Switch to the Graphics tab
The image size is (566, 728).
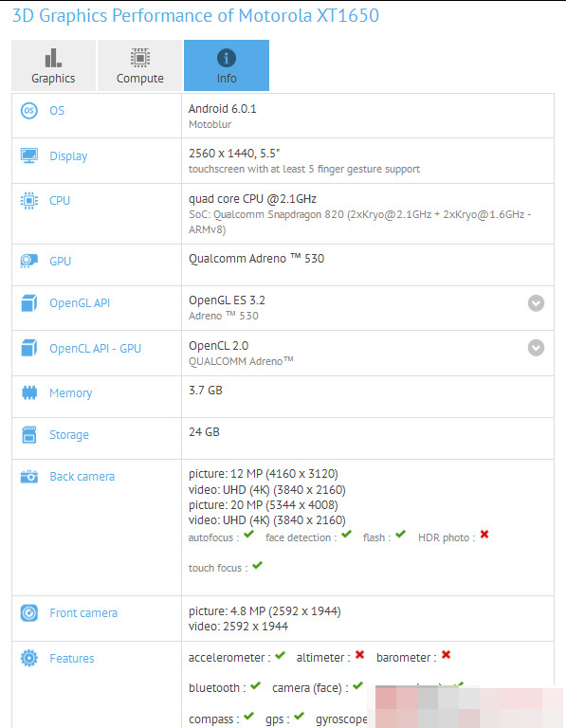pyautogui.click(x=53, y=65)
